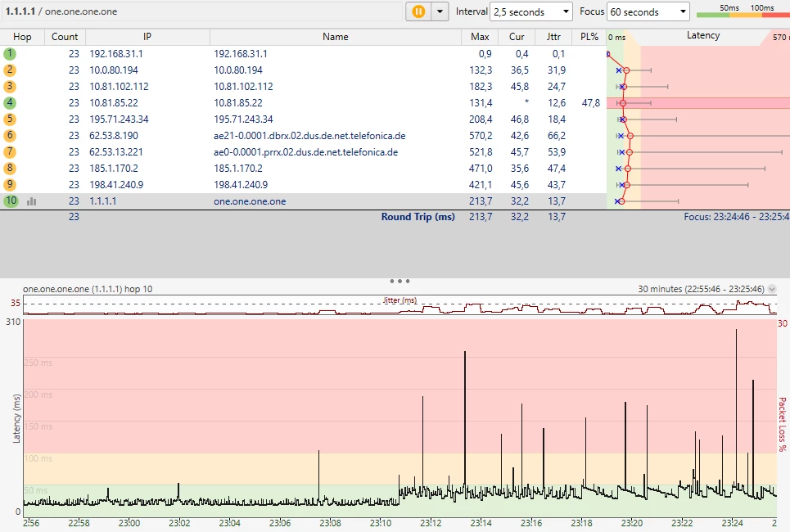Pause the trace with the orange button
This screenshot has height=532, width=790.
coord(418,11)
